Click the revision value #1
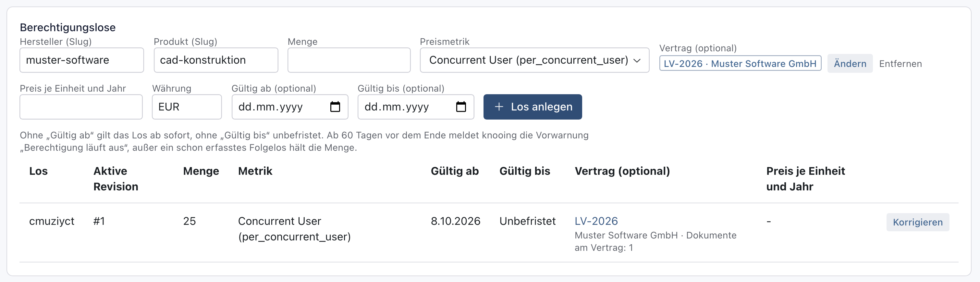Image resolution: width=980 pixels, height=282 pixels. pyautogui.click(x=99, y=221)
